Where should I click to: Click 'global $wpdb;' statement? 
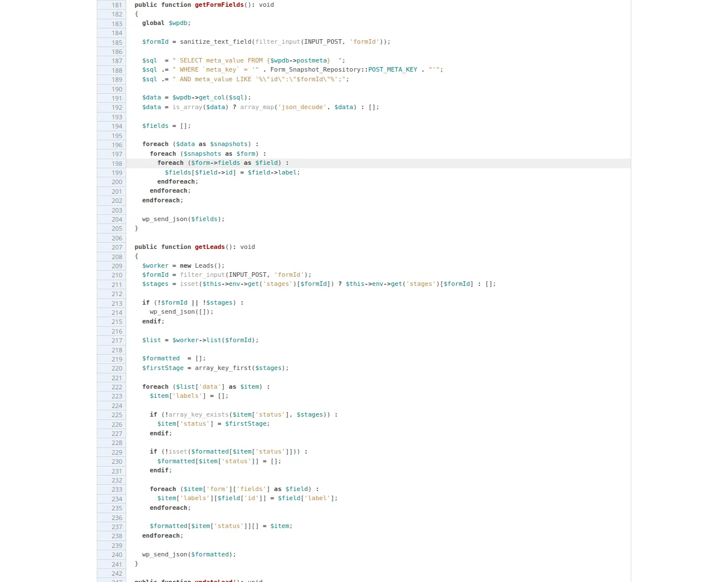167,23
